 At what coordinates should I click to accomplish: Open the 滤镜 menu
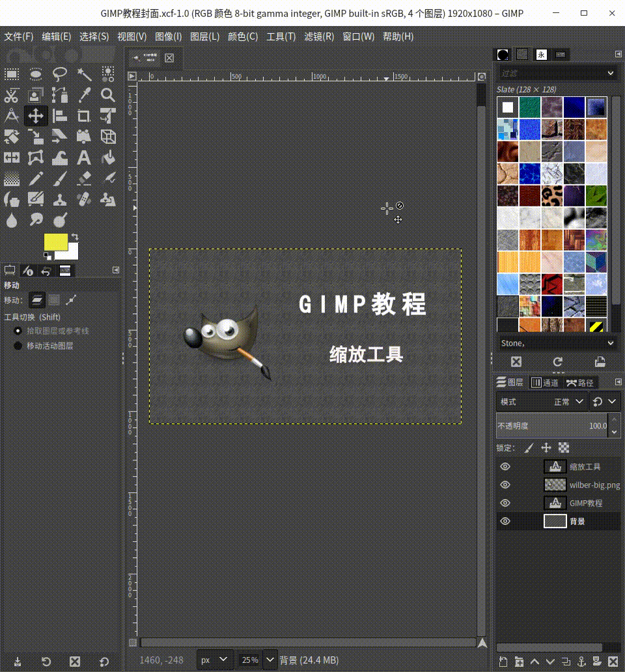point(319,36)
